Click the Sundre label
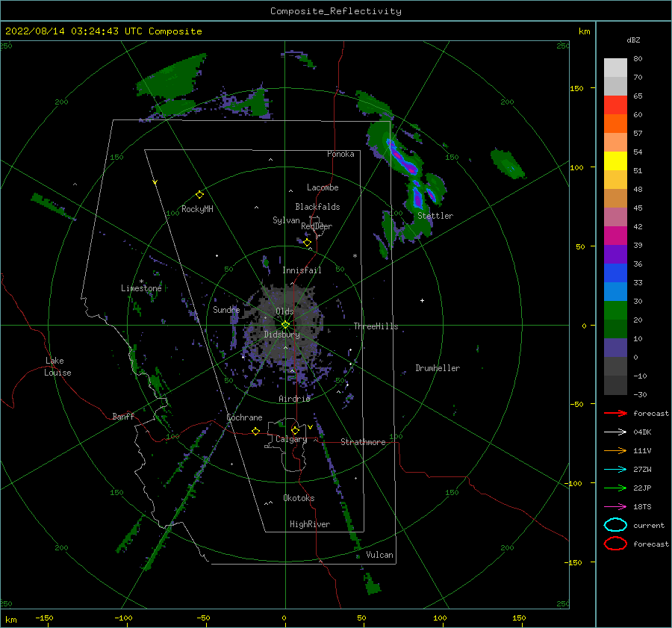The height and width of the screenshot is (628, 672). point(226,309)
